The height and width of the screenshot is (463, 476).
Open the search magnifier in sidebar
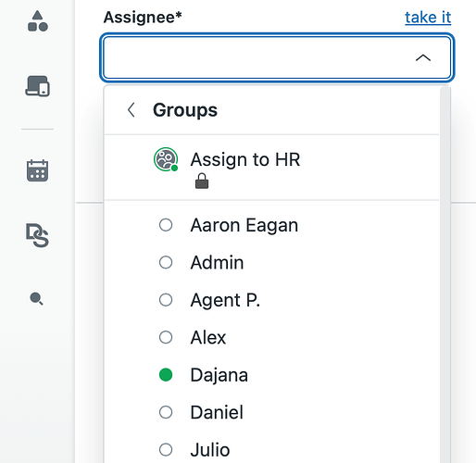pyautogui.click(x=36, y=299)
